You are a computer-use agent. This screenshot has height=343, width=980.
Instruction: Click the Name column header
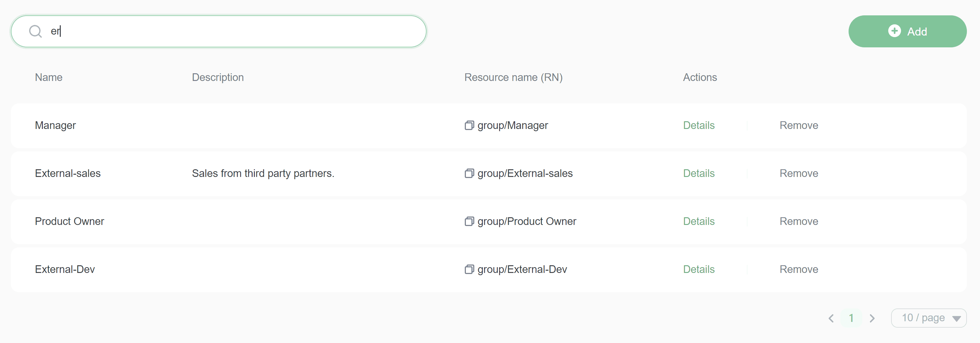(x=49, y=77)
